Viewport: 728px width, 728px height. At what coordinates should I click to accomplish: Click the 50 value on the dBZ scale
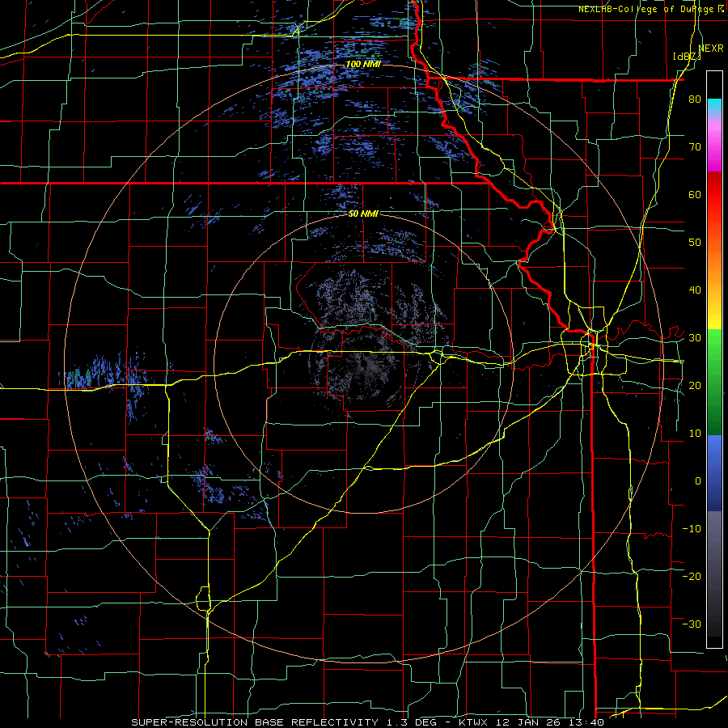point(695,243)
